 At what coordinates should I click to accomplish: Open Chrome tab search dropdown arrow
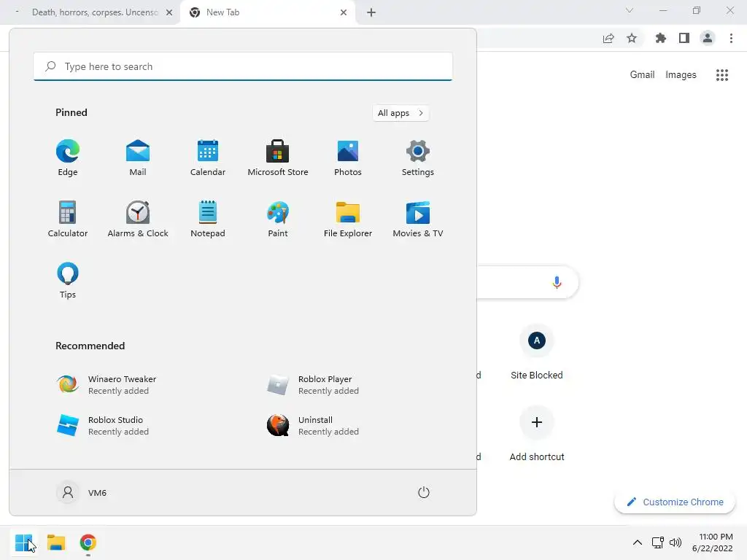630,10
